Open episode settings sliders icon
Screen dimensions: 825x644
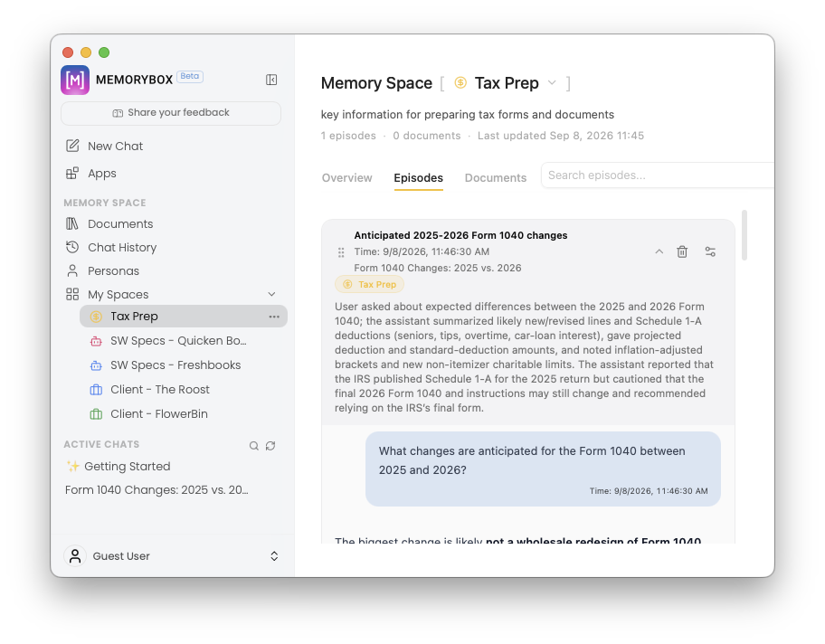pos(710,252)
